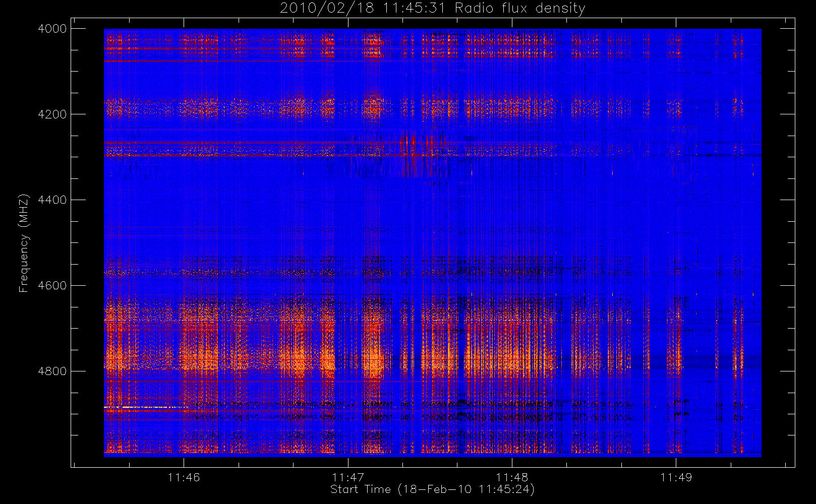Click the 11:49 time tick label
Image resolution: width=816 pixels, height=504 pixels.
click(676, 477)
